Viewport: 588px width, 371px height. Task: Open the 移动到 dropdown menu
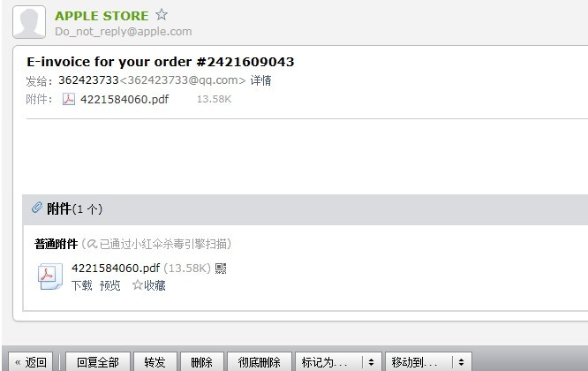tap(428, 362)
